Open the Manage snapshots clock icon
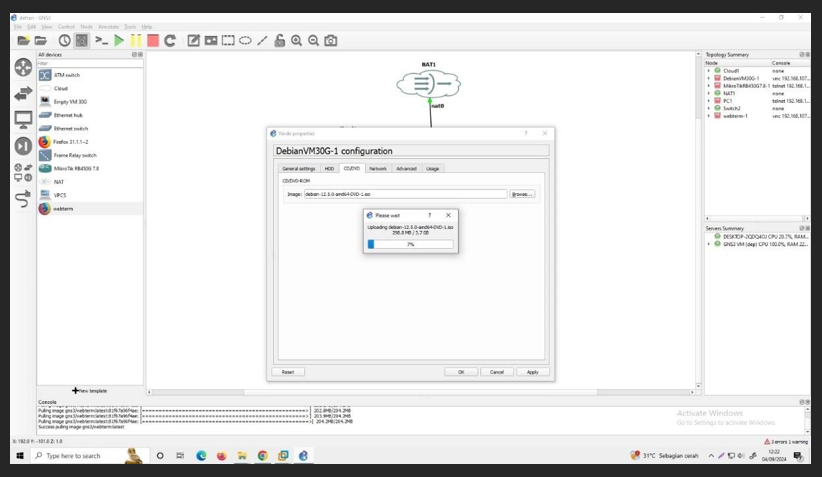Screen dimensions: 822x477 [64, 41]
